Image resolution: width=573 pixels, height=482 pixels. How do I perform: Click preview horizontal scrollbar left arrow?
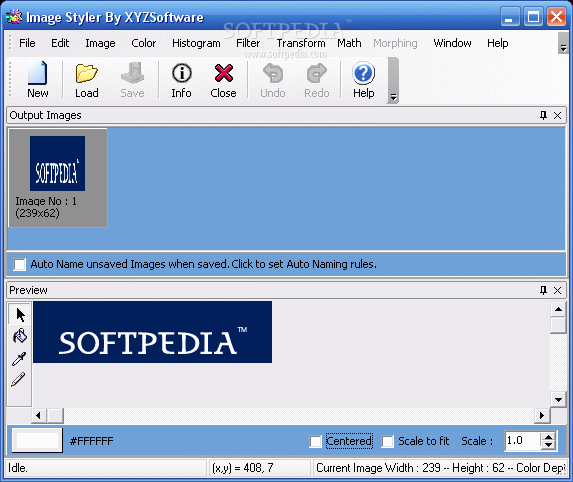coord(38,415)
